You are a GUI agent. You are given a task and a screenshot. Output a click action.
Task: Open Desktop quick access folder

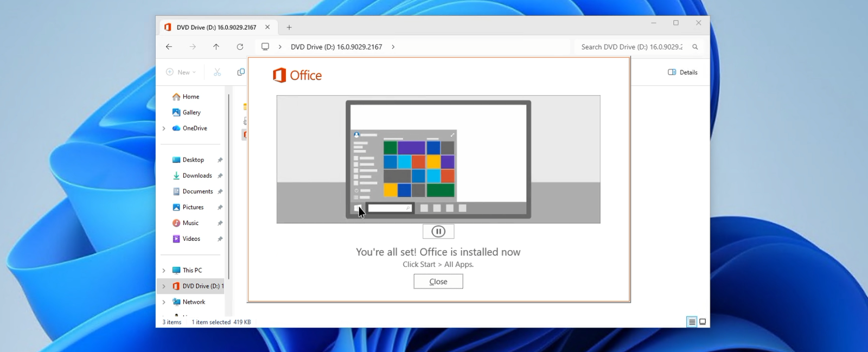[193, 159]
